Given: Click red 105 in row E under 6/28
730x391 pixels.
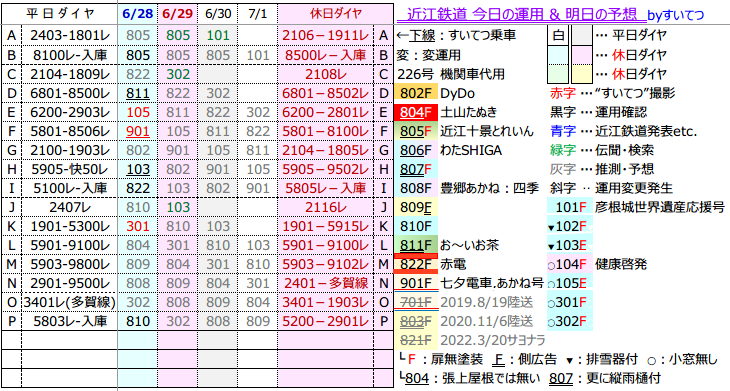Looking at the screenshot, I should point(138,112).
